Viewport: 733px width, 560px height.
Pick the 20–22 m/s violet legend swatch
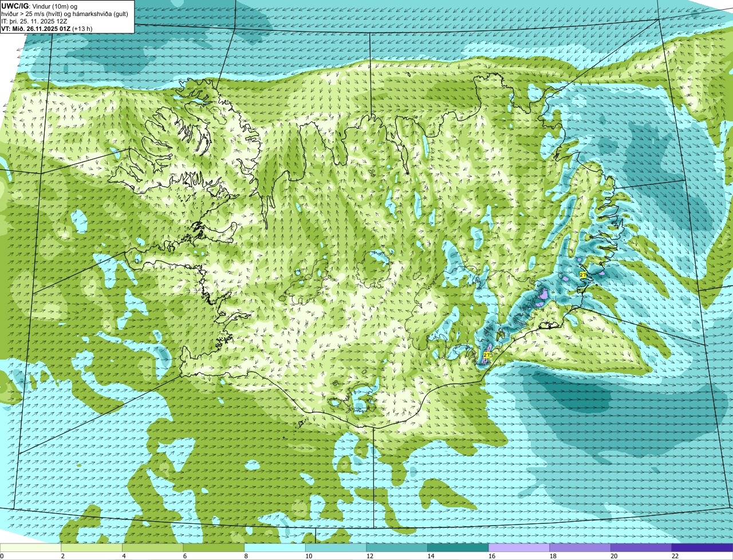point(641,547)
